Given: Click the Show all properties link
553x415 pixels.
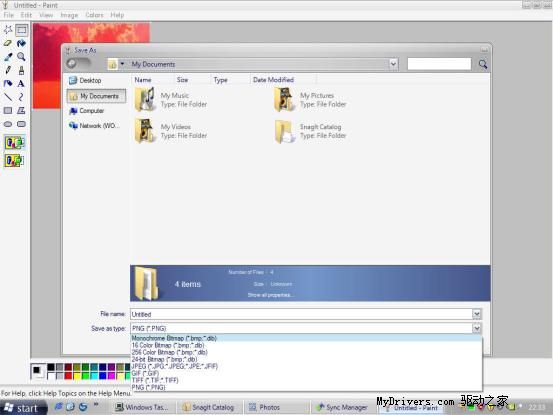Looking at the screenshot, I should tap(270, 295).
